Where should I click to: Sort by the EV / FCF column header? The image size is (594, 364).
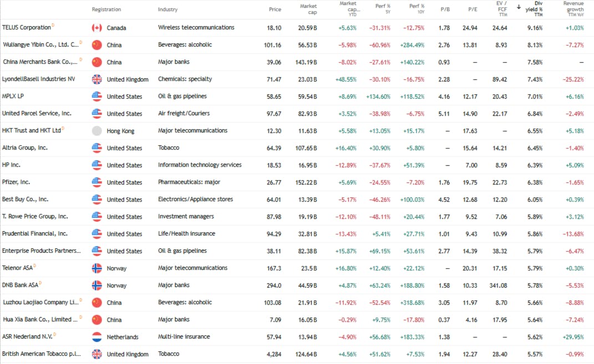(501, 9)
